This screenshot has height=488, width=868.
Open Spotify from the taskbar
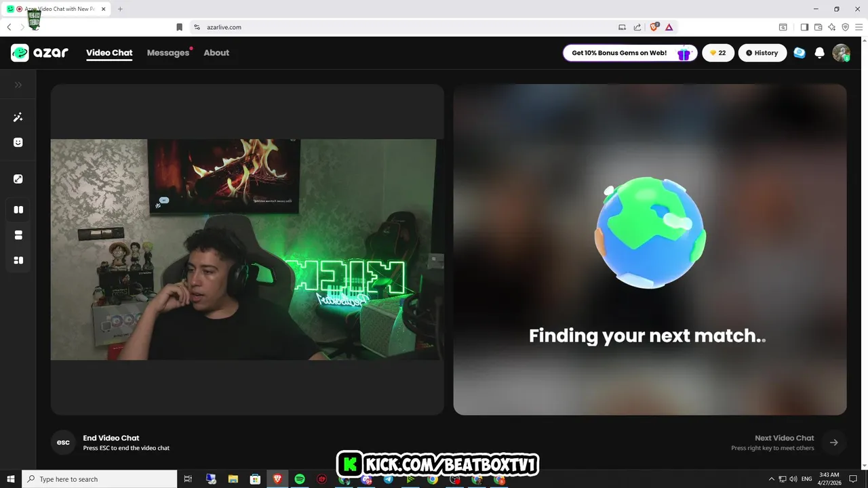[300, 479]
